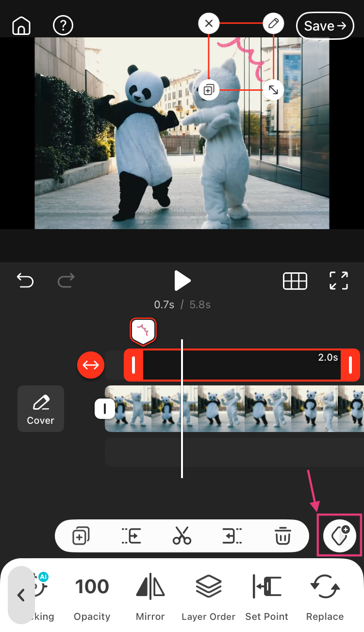Image resolution: width=364 pixels, height=632 pixels.
Task: Toggle the grid overlay view
Action: [295, 281]
